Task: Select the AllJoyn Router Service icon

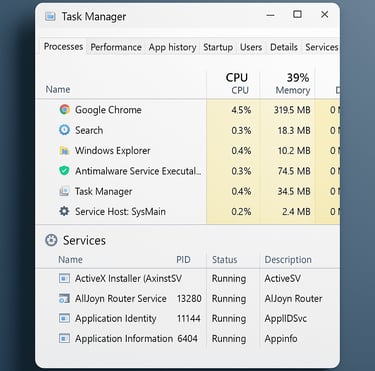Action: pyautogui.click(x=64, y=298)
